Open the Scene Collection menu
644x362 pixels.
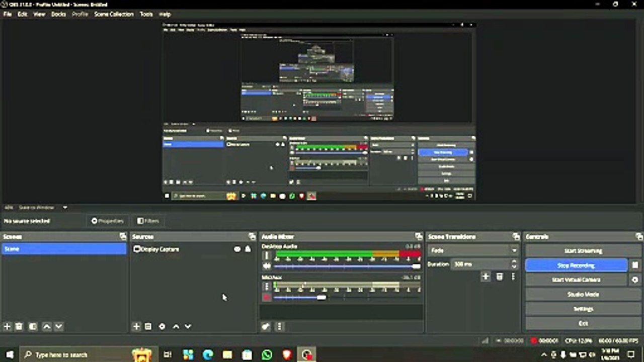[x=114, y=14]
